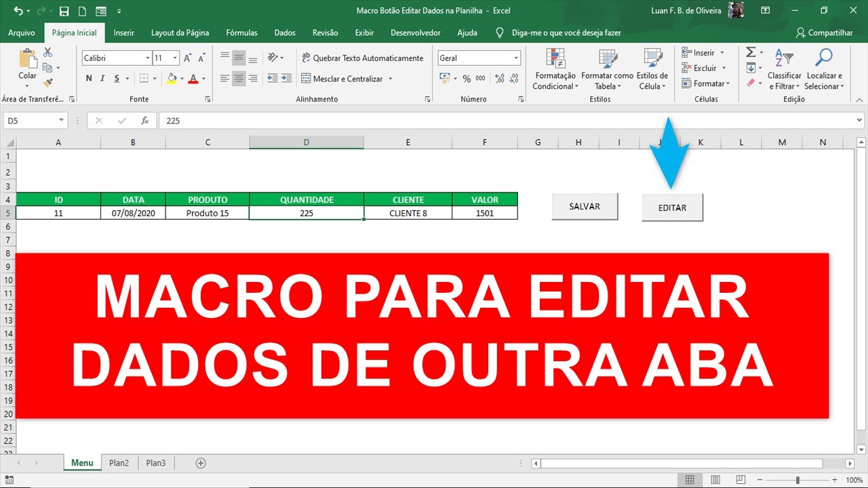Select cell containing Produto 15
This screenshot has width=868, height=488.
pos(208,213)
